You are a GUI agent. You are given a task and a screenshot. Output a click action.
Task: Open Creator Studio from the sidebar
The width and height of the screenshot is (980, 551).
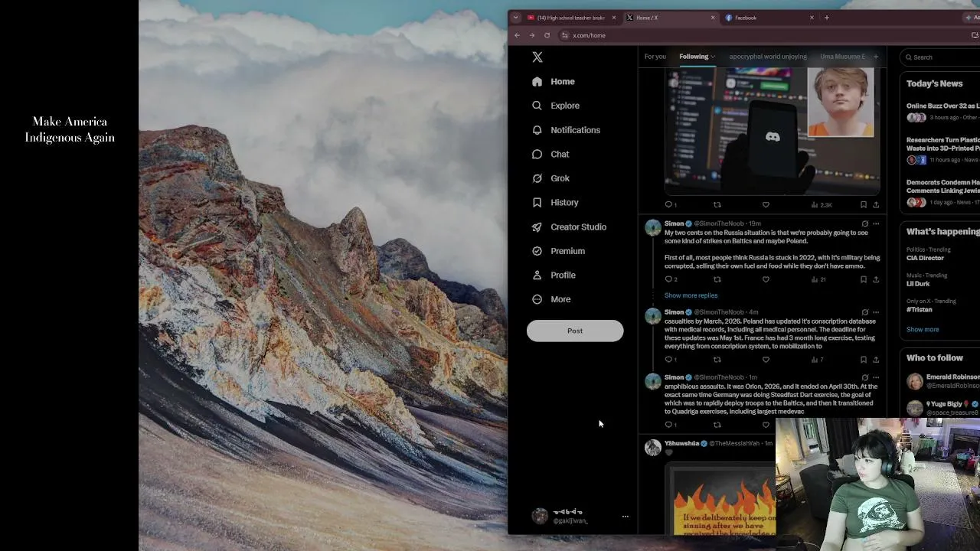[569, 227]
